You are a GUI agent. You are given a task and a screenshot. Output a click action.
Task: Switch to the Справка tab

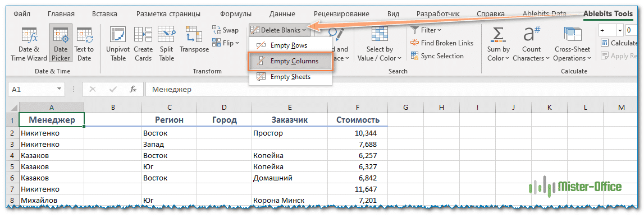coord(490,13)
